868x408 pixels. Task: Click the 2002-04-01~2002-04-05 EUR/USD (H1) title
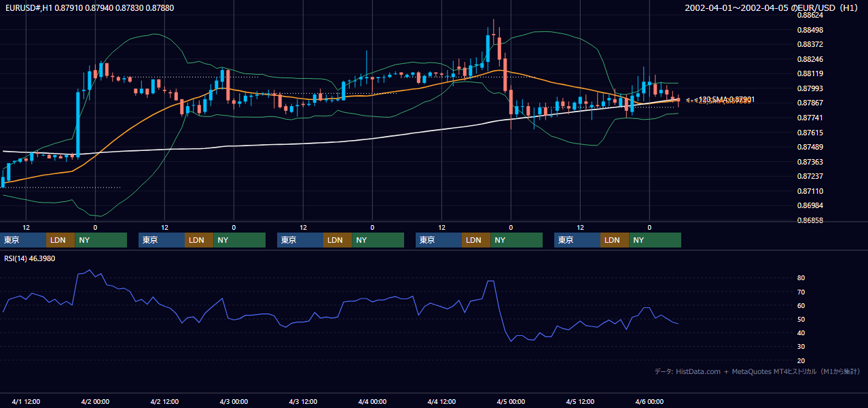[x=772, y=7]
